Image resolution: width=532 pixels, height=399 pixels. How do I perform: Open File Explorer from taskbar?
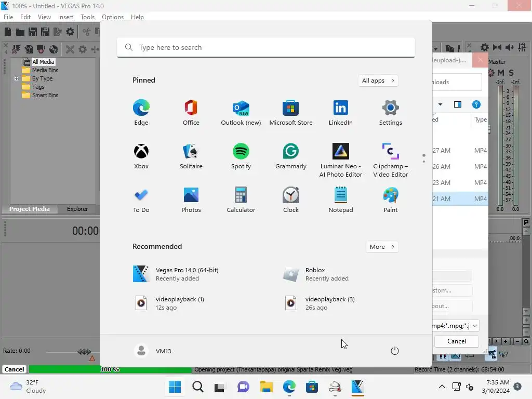pyautogui.click(x=267, y=387)
